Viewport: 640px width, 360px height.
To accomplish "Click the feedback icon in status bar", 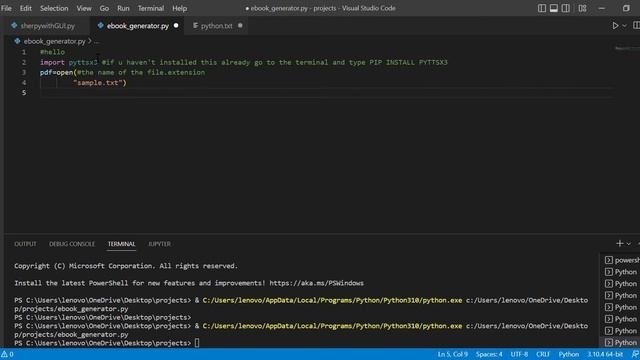I will (635, 354).
